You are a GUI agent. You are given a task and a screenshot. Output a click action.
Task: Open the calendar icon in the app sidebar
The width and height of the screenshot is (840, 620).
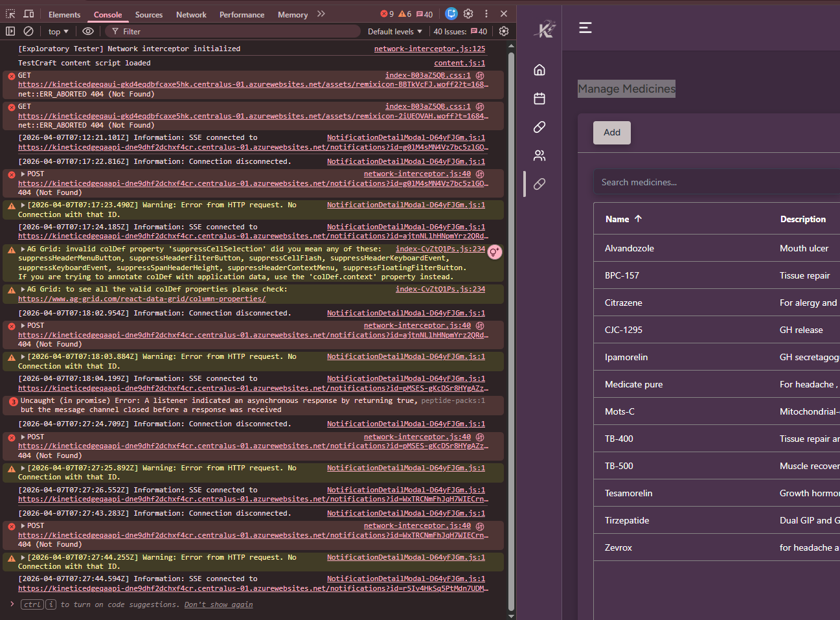tap(539, 98)
